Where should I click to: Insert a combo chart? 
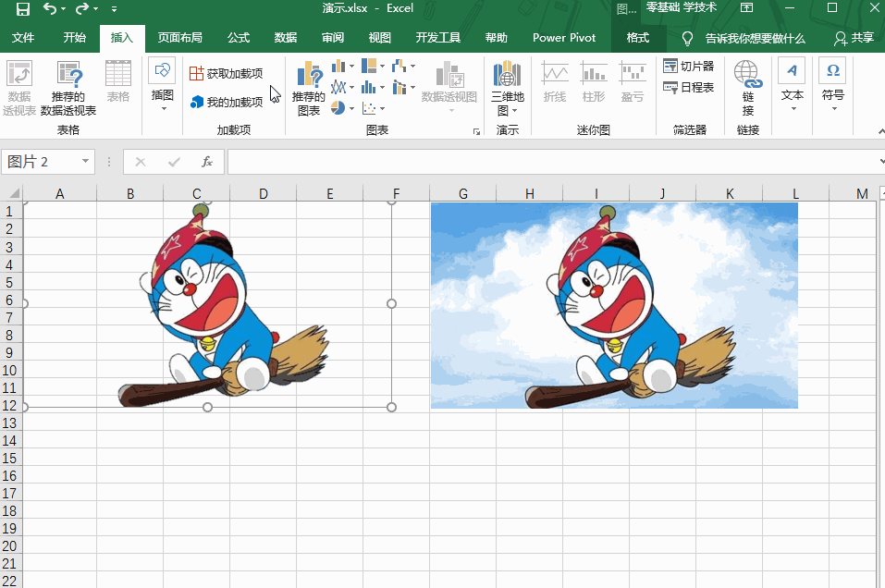click(x=403, y=87)
